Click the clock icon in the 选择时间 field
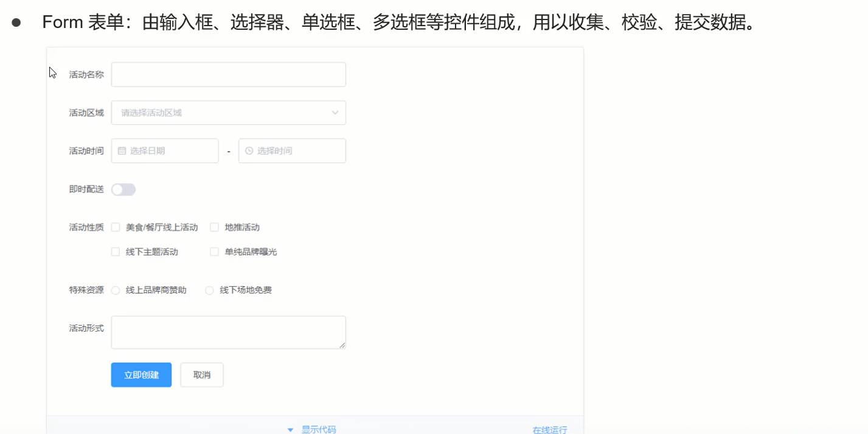The height and width of the screenshot is (434, 868). (249, 150)
